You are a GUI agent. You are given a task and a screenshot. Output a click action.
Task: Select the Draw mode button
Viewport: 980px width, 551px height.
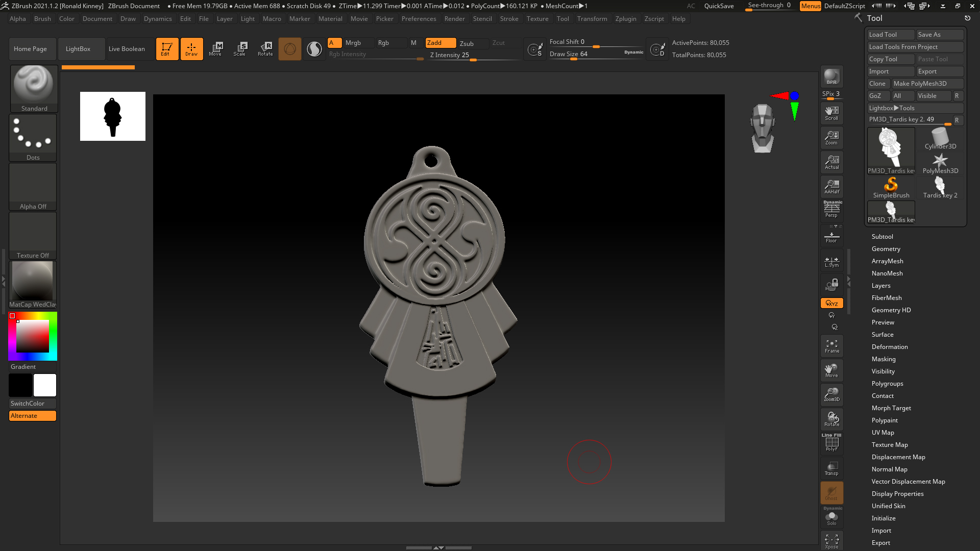(191, 49)
